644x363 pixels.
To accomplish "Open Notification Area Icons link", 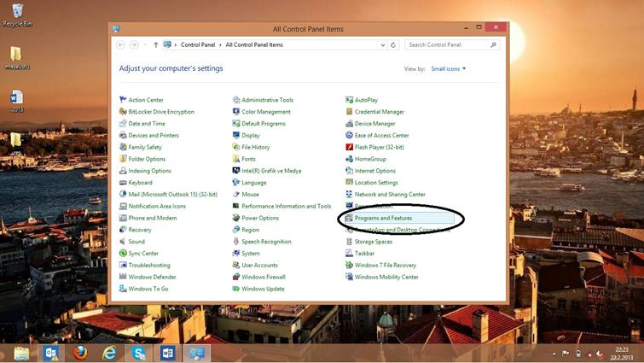I will pos(157,206).
